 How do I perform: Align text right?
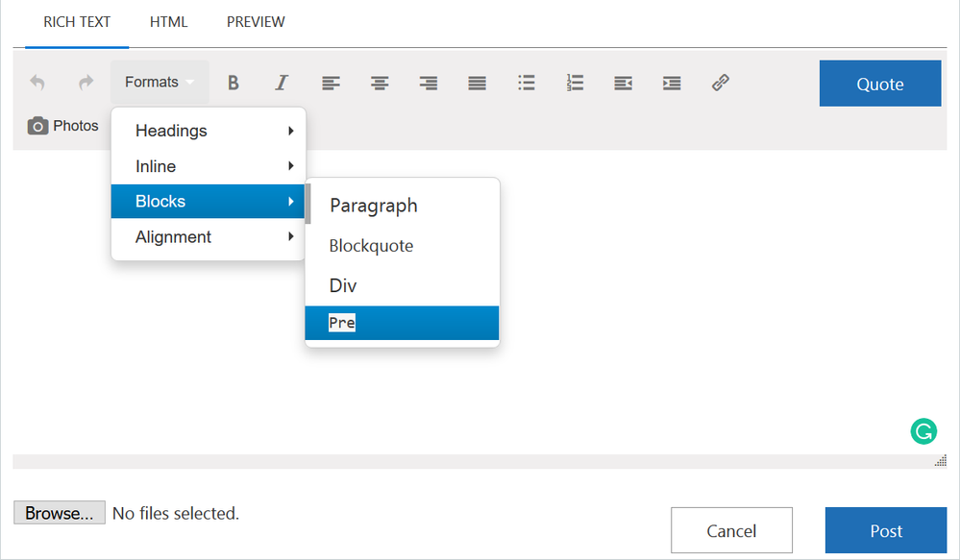[x=428, y=83]
